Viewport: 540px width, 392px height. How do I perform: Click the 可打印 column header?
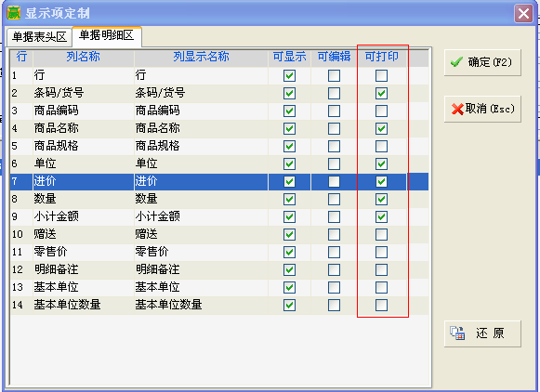382,57
